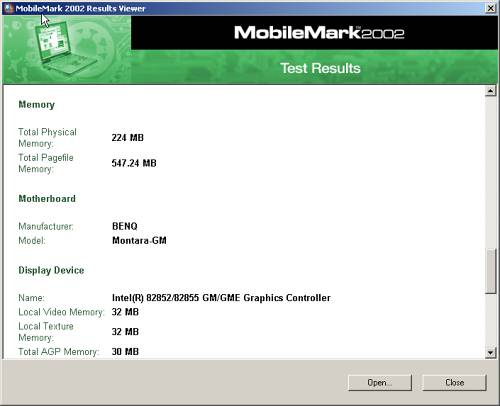Screen dimensions: 500x406
Task: Click the scrollbar down arrow
Action: pyautogui.click(x=491, y=353)
